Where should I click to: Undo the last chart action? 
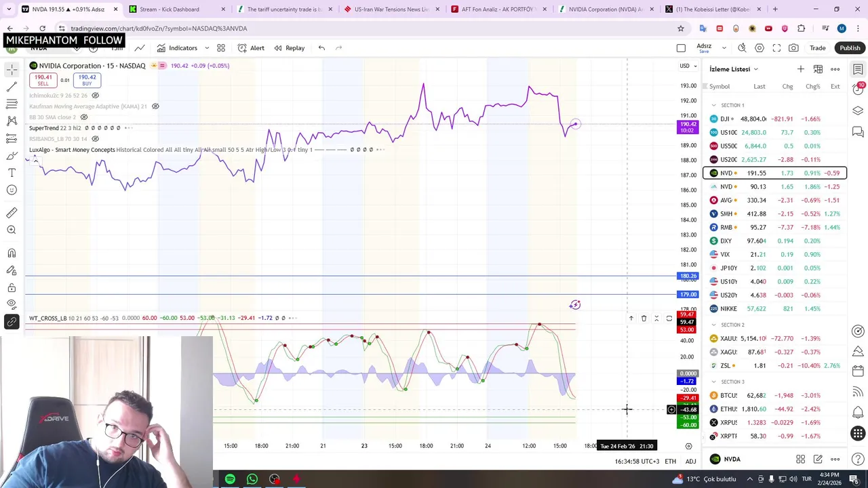[x=321, y=48]
